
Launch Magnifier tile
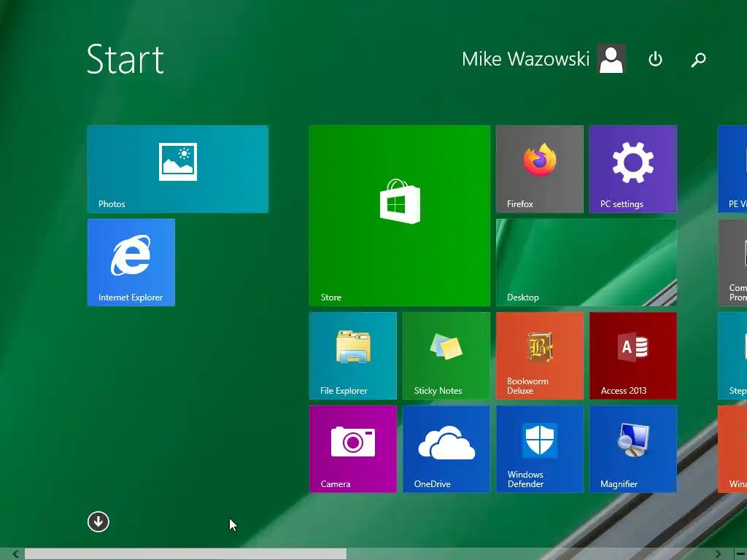633,449
